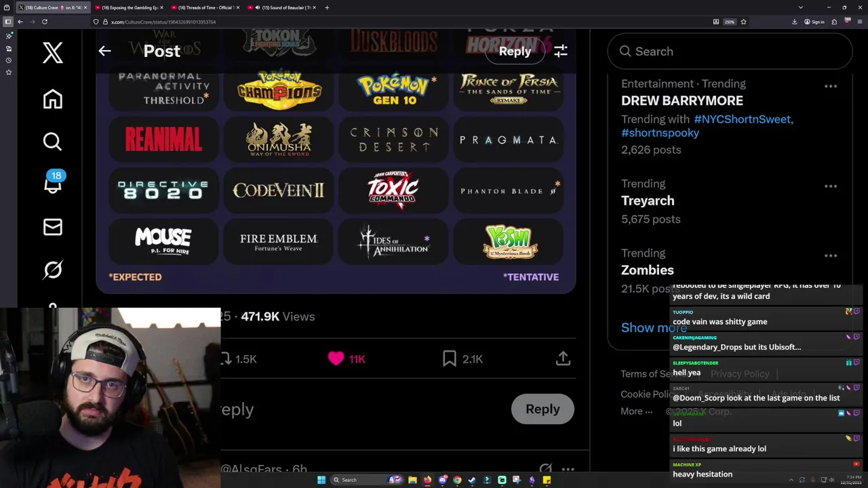The image size is (868, 488).
Task: Reset the 250% zoom indicator
Action: point(729,22)
